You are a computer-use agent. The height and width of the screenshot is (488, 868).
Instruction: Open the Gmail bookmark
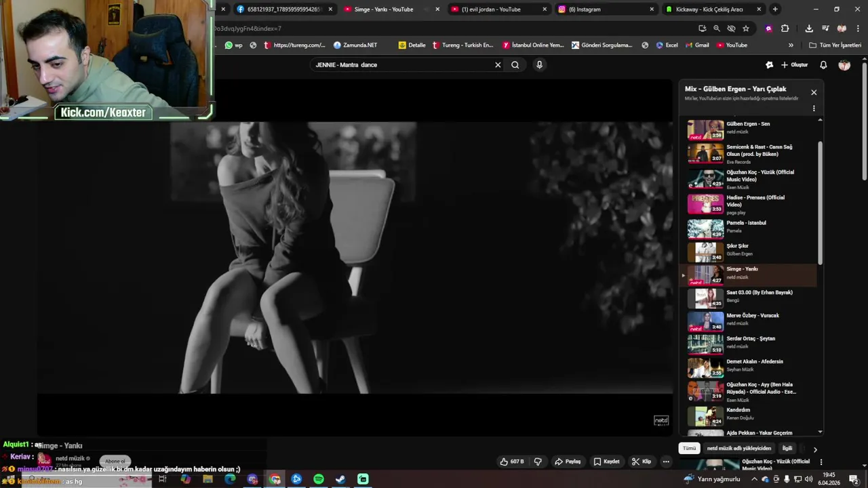(x=697, y=45)
